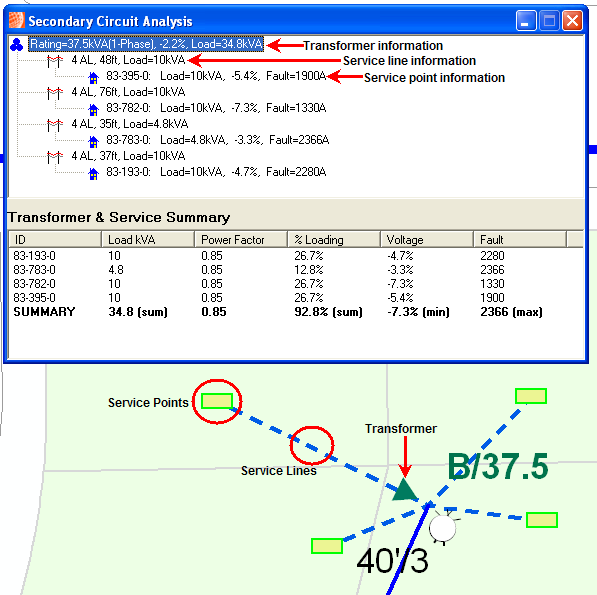Select the 4 AL, 37ft, Load=10kVA line
This screenshot has height=595, width=597.
[x=128, y=156]
